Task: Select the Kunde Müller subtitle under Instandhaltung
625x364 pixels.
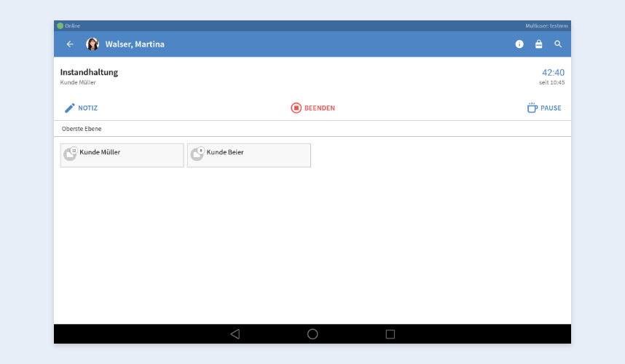Action: coord(78,82)
